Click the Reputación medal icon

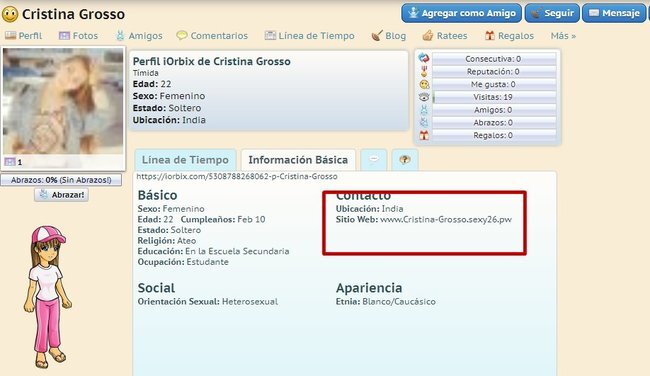coord(424,71)
